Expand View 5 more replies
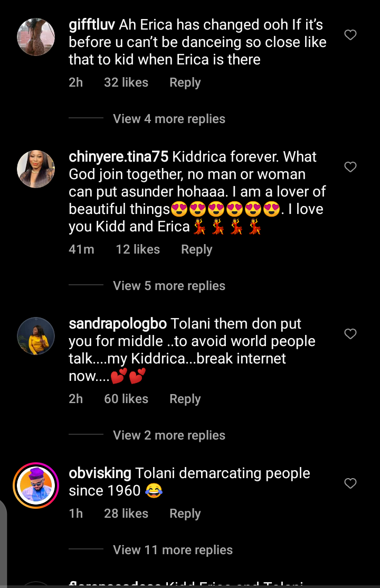Image resolution: width=380 pixels, height=588 pixels. (169, 286)
